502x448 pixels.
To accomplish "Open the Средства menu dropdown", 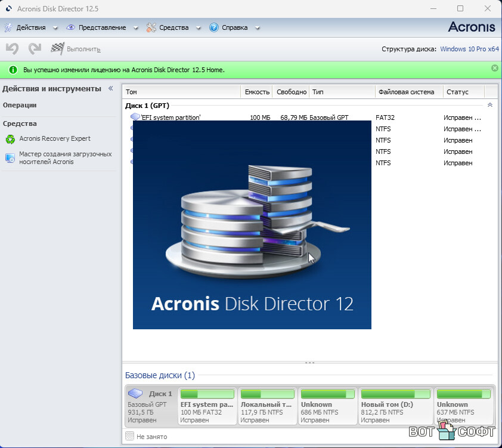I will click(173, 27).
